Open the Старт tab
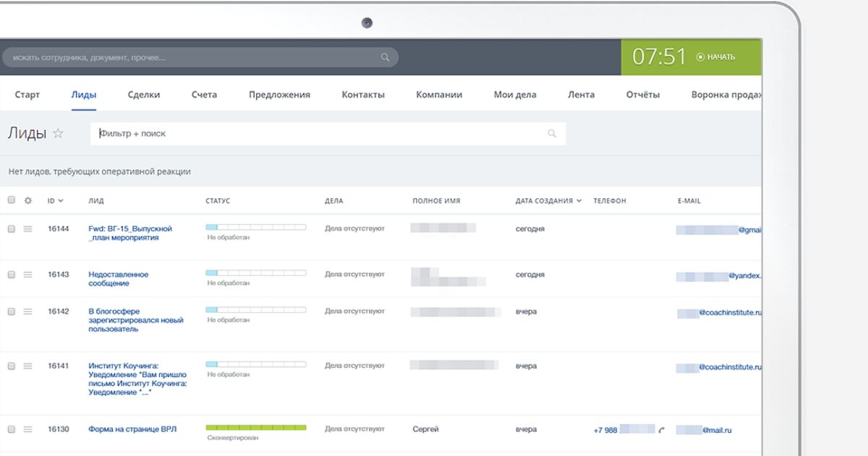 [x=27, y=95]
